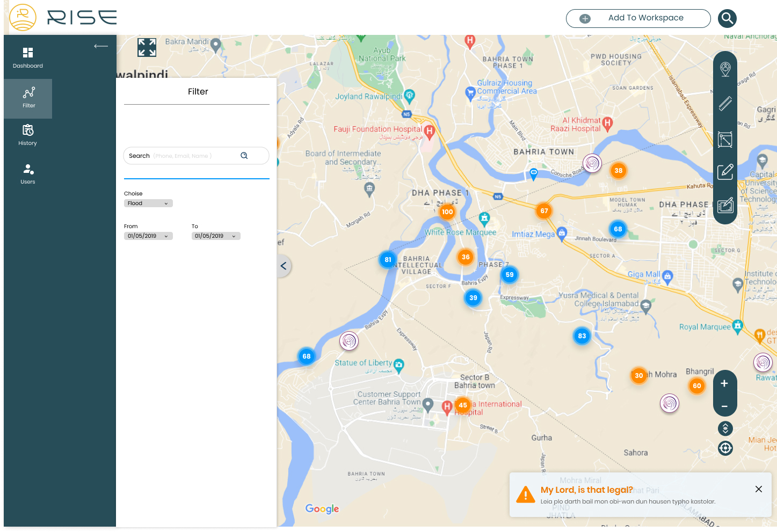Click the Board of Intermediate and Secondary pin
Viewport: 777px width, 532px height.
pyautogui.click(x=369, y=189)
